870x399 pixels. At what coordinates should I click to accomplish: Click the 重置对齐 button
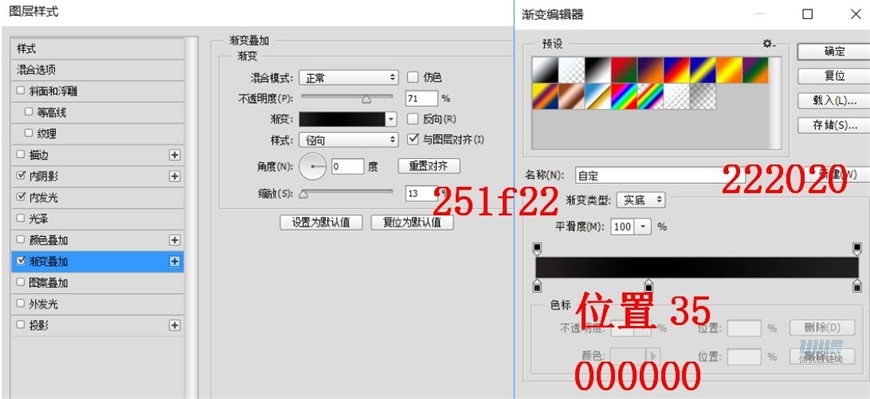429,165
